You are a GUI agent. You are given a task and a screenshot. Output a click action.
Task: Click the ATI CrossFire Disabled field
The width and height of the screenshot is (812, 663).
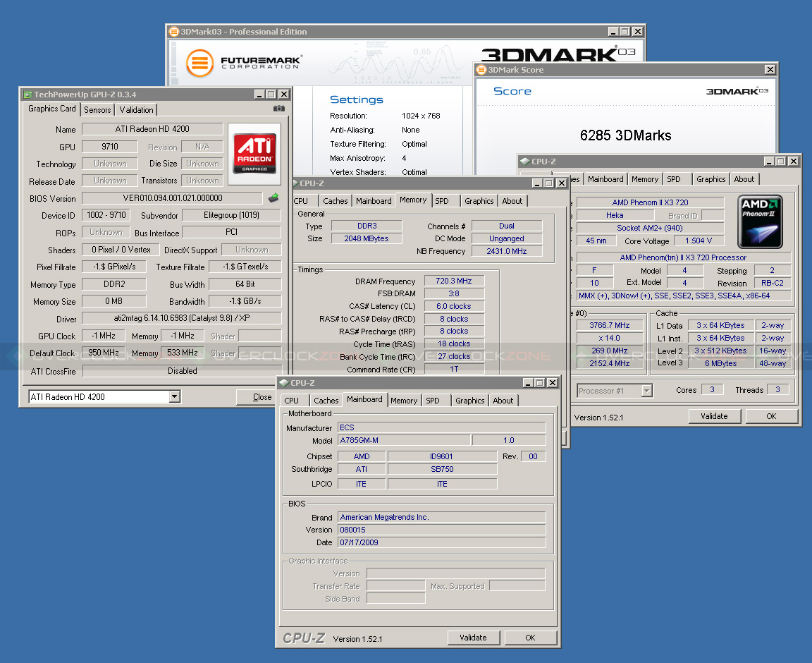(182, 371)
